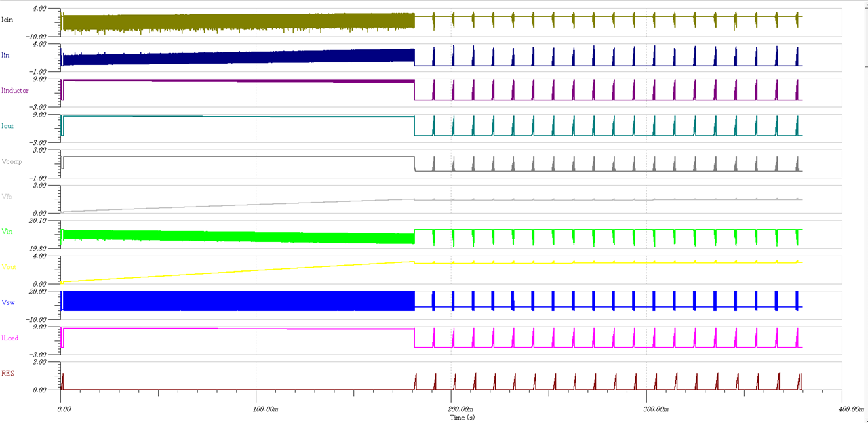Click the 3.00 upper limit of Vcomp plot

point(39,150)
